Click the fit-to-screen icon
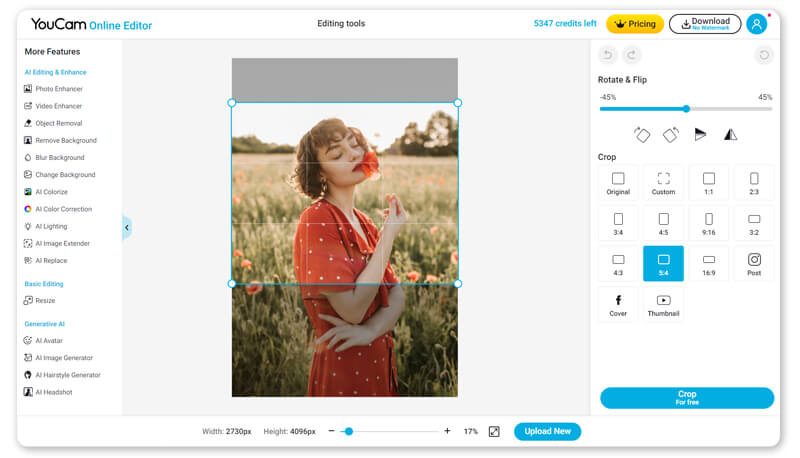 (x=494, y=431)
